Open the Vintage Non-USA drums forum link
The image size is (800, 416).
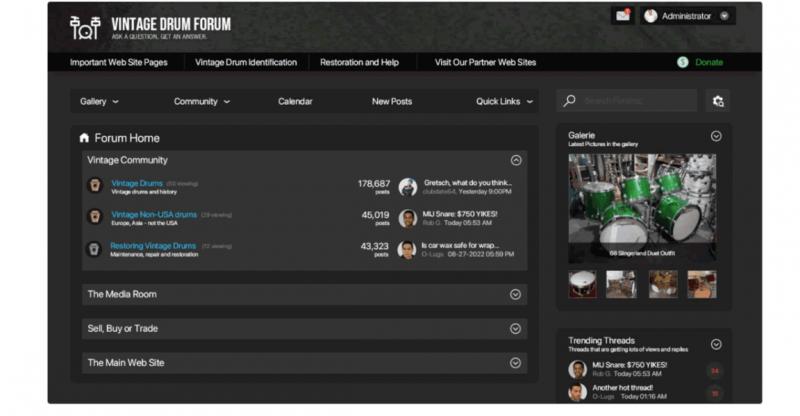154,214
